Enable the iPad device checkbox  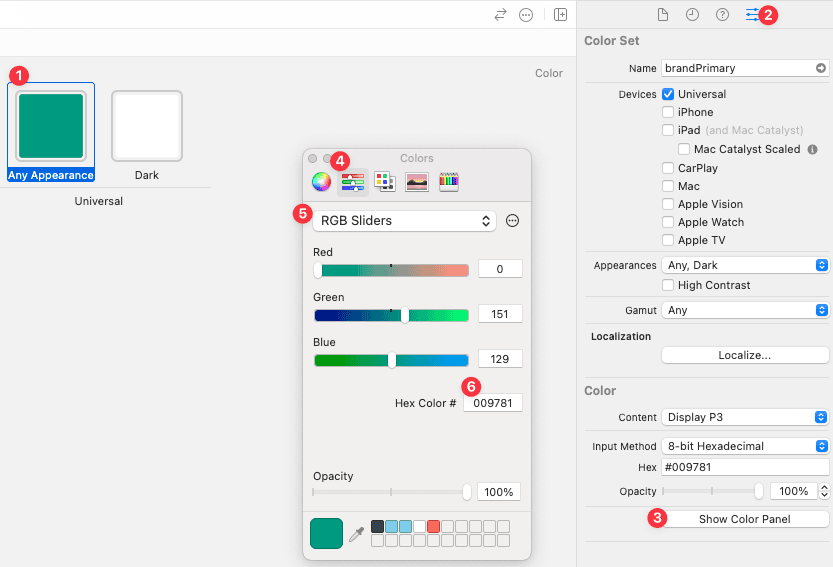(x=668, y=130)
